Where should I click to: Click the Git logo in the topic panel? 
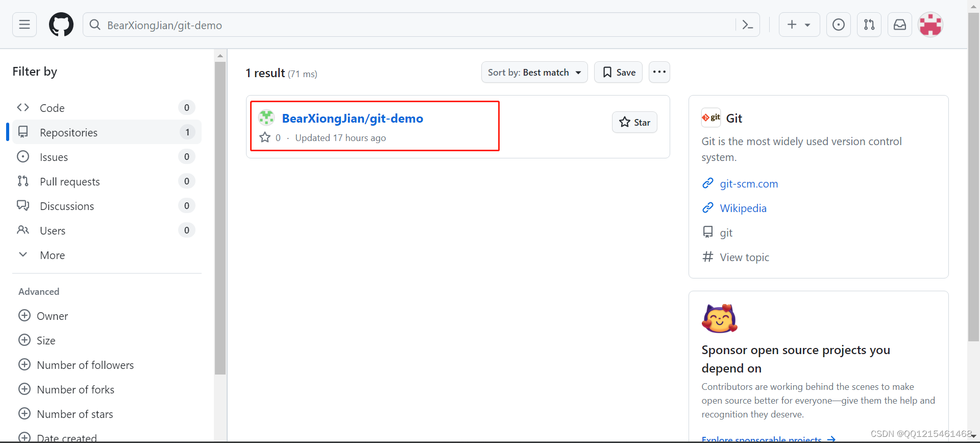pyautogui.click(x=711, y=118)
